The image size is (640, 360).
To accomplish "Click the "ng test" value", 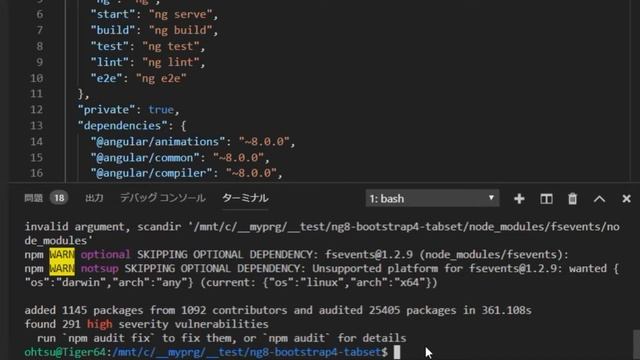I will tap(171, 46).
